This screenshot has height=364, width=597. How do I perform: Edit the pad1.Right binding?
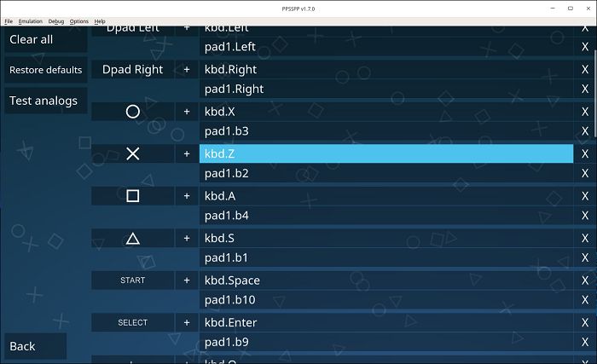pos(386,89)
